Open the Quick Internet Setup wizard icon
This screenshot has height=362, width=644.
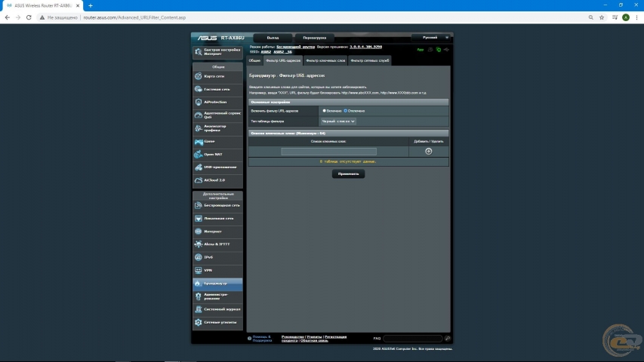(x=199, y=52)
